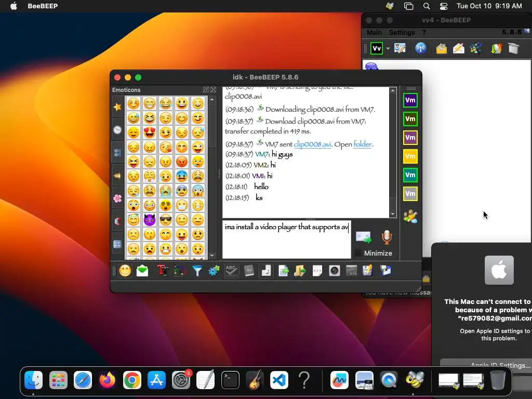Screen dimensions: 532x399
Task: Insert the red angry face emoji
Action: 182,162
